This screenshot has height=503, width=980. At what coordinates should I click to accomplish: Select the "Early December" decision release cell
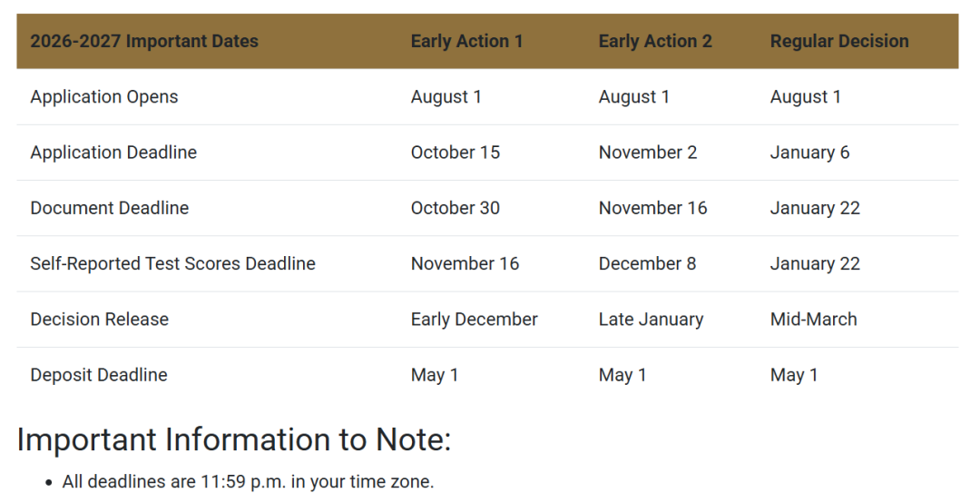pyautogui.click(x=474, y=320)
